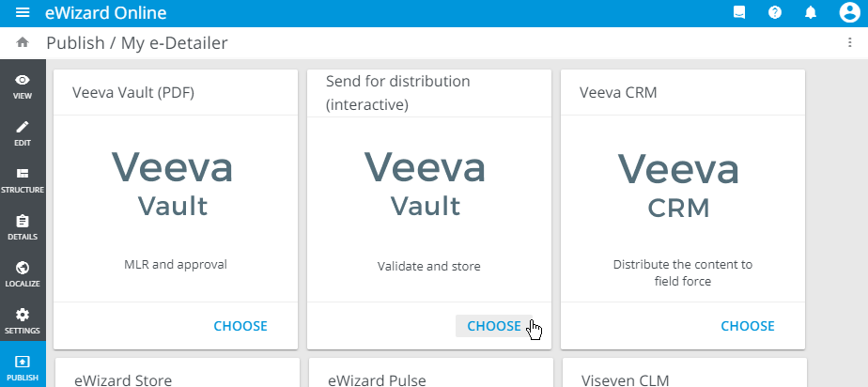
Task: Open the hamburger navigation menu
Action: pos(23,13)
